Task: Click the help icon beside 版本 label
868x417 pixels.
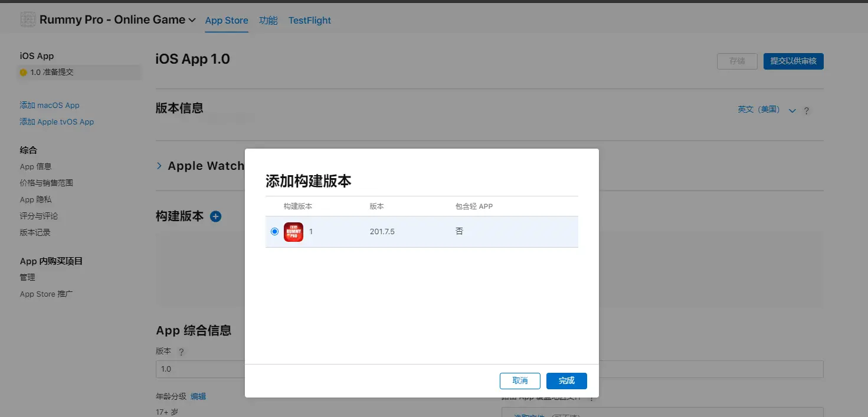Action: pyautogui.click(x=182, y=352)
